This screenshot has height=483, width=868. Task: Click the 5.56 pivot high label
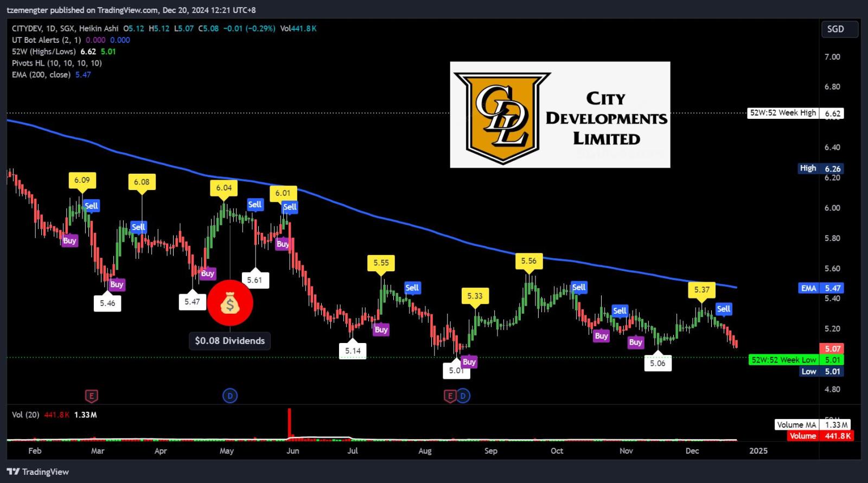point(529,261)
